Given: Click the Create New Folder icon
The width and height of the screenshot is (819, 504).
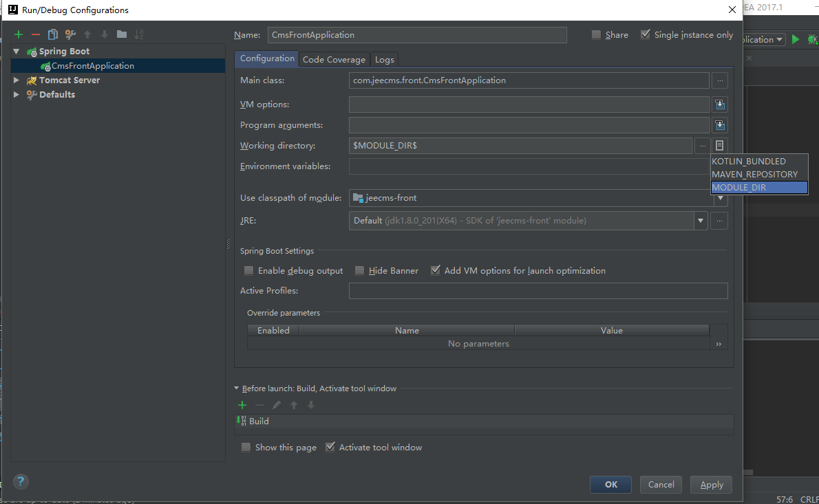Looking at the screenshot, I should 122,34.
